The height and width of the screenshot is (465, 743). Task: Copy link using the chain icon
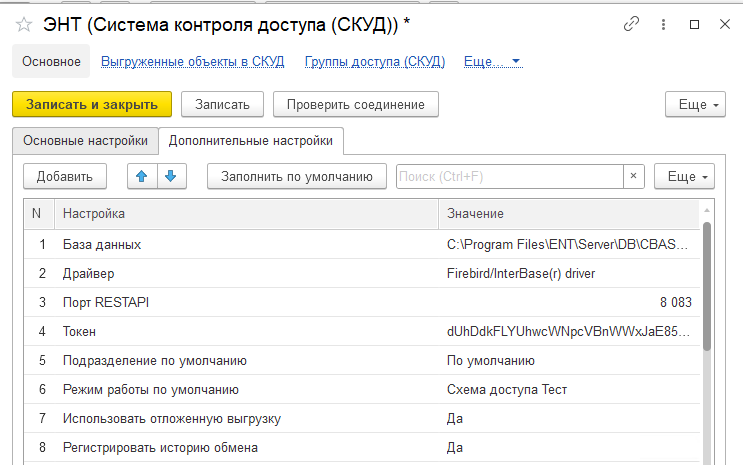point(631,24)
